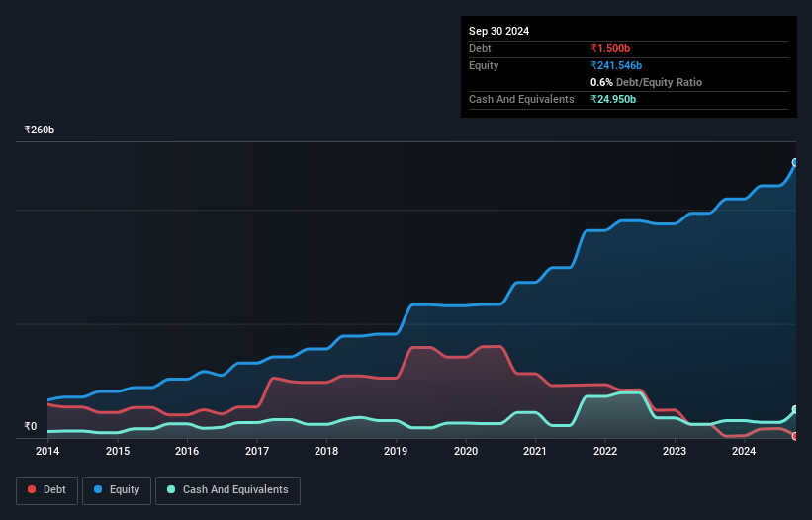This screenshot has width=812, height=520.
Task: Click the ₹1.500b debt value in tooltip
Action: 610,48
